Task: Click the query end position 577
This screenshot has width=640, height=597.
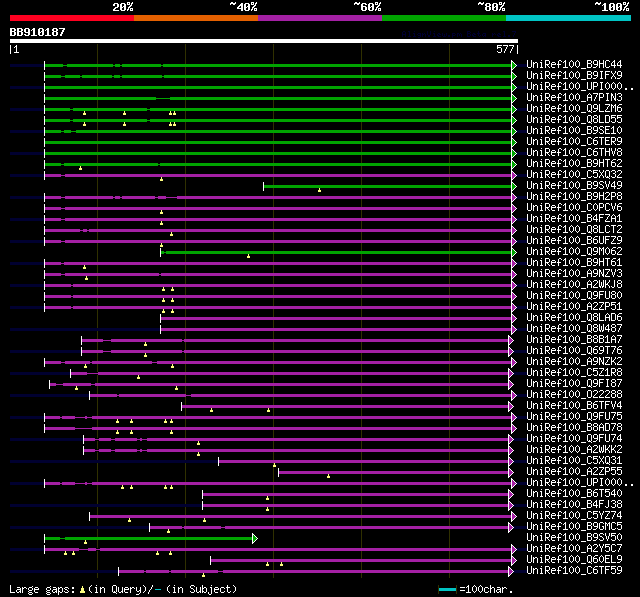Action: pos(505,49)
